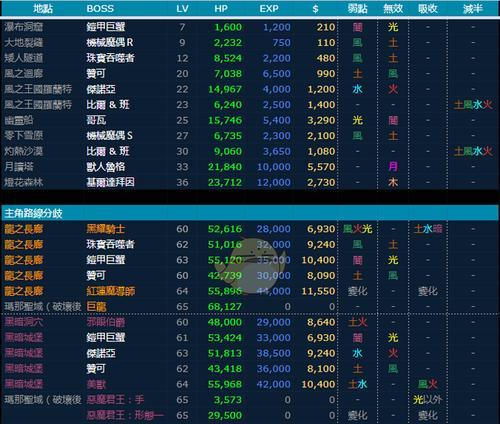Image resolution: width=500 pixels, height=424 pixels.
Task: Select EXP value 10,000
Action: click(x=274, y=167)
